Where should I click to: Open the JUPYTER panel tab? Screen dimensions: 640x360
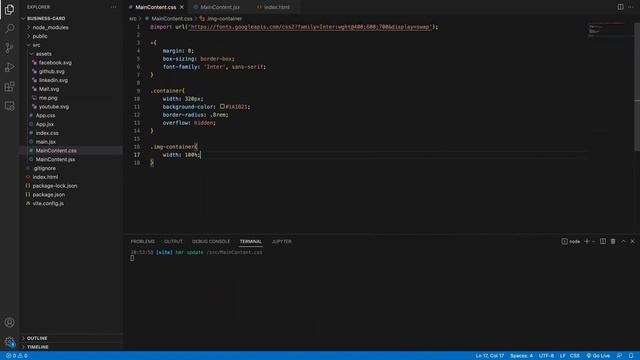pos(282,242)
